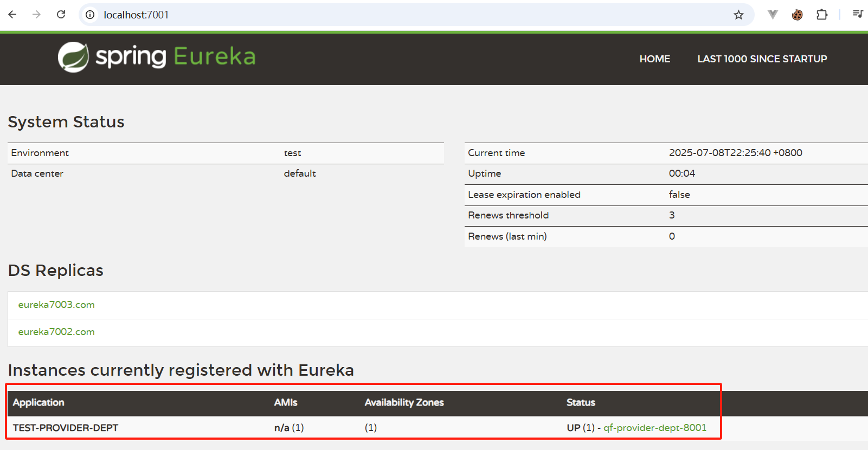Select the Lease expiration enabled label
This screenshot has width=868, height=450.
click(524, 195)
